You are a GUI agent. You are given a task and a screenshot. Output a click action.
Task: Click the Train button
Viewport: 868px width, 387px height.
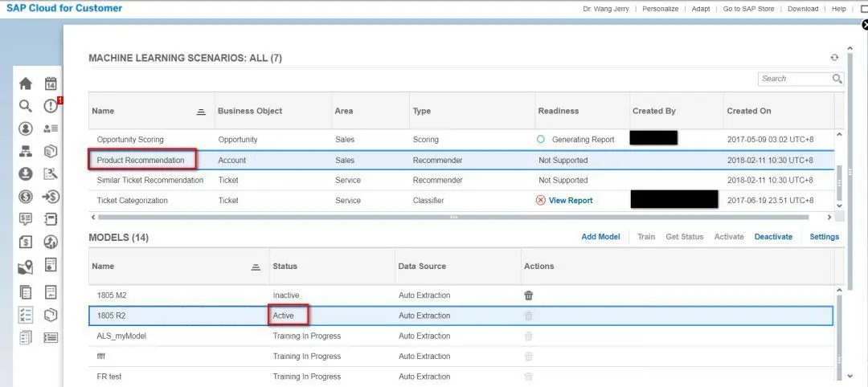[x=646, y=237]
